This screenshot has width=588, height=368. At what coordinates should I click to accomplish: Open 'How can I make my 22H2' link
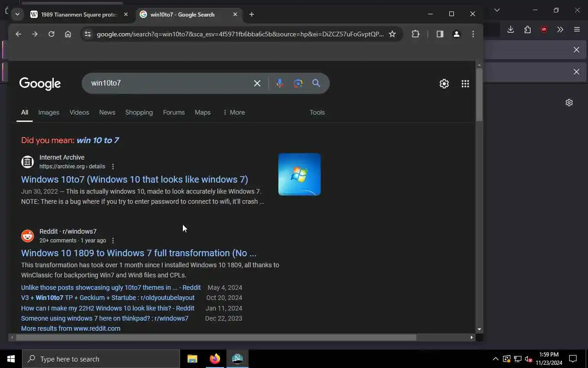coord(107,308)
